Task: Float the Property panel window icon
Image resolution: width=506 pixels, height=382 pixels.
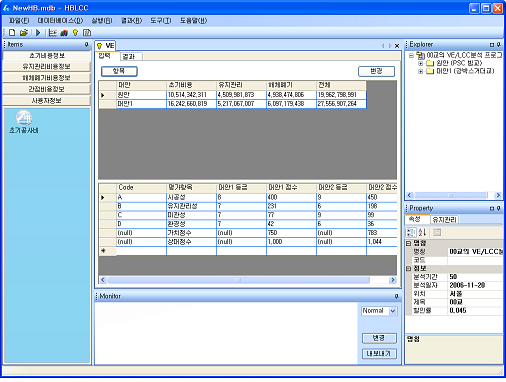Action: click(x=492, y=208)
